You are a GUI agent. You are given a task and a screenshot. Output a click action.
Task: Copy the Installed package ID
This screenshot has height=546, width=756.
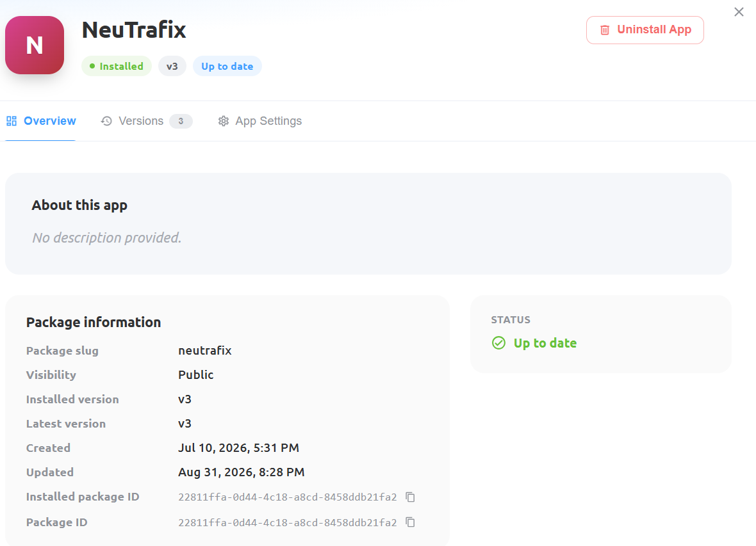(x=410, y=497)
